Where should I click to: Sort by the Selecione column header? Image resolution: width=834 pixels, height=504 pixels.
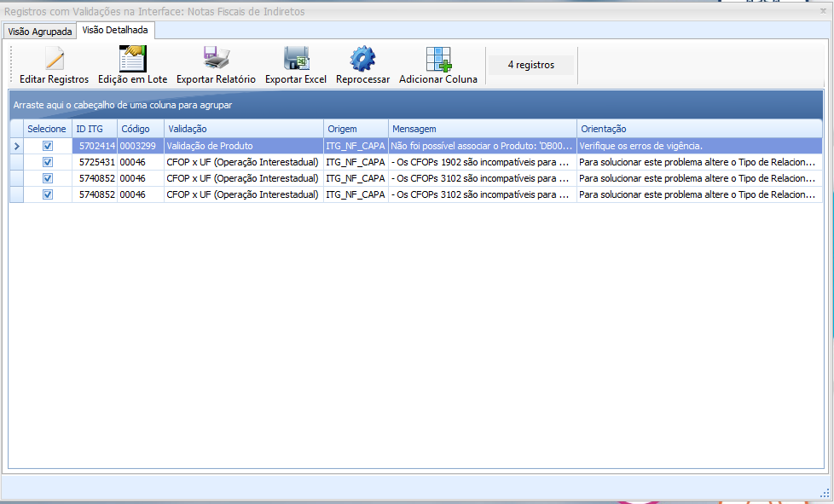point(47,129)
